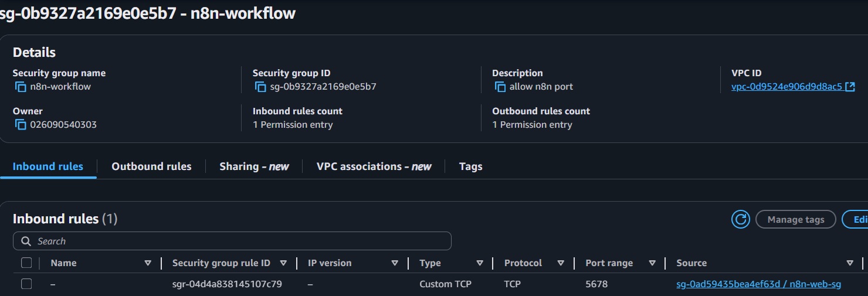Viewport: 868px width, 296px height.
Task: Focus the inbound rules Search field
Action: [x=232, y=241]
